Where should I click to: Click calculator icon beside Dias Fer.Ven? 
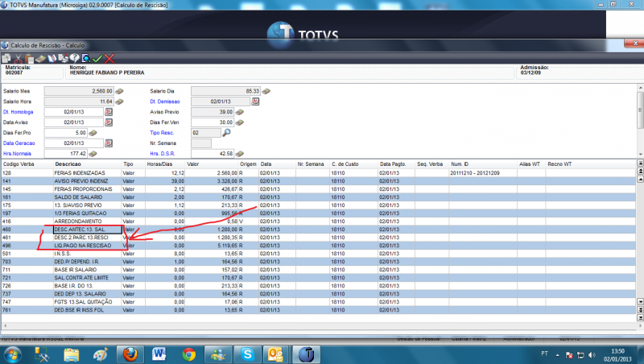click(240, 122)
